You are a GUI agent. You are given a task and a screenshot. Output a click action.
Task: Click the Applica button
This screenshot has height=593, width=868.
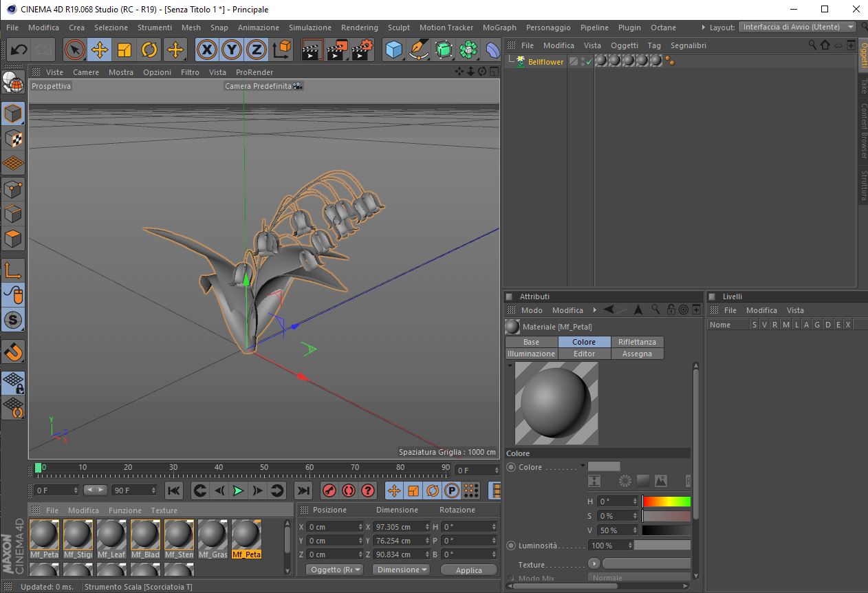[469, 570]
